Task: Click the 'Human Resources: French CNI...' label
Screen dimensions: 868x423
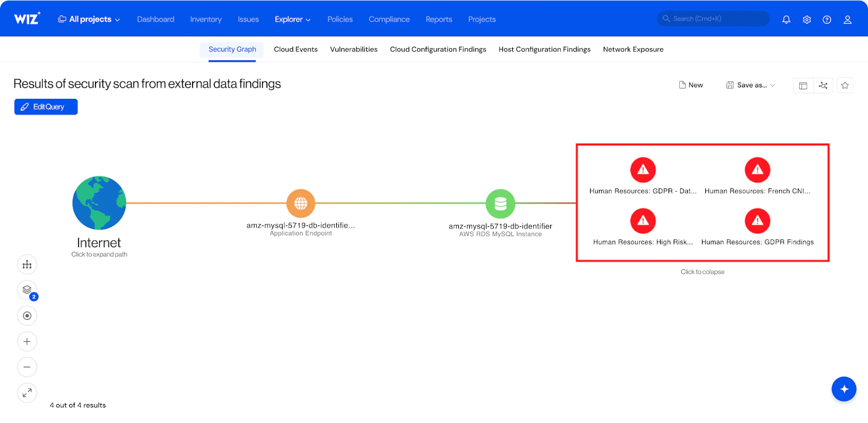Action: [757, 191]
